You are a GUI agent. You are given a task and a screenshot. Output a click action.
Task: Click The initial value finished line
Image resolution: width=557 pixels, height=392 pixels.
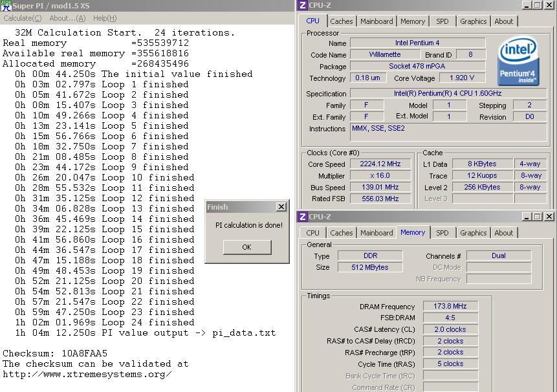[133, 74]
